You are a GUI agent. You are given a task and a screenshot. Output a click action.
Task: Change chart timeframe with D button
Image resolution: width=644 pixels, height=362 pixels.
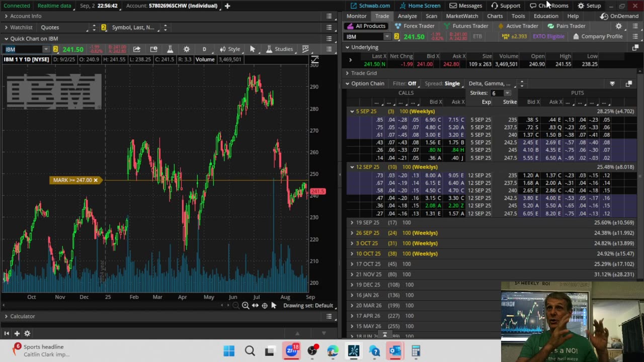[204, 49]
